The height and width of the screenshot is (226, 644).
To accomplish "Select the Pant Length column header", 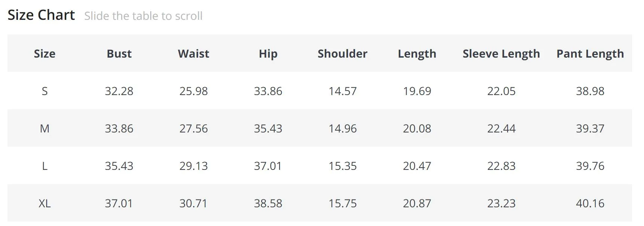I will click(590, 54).
